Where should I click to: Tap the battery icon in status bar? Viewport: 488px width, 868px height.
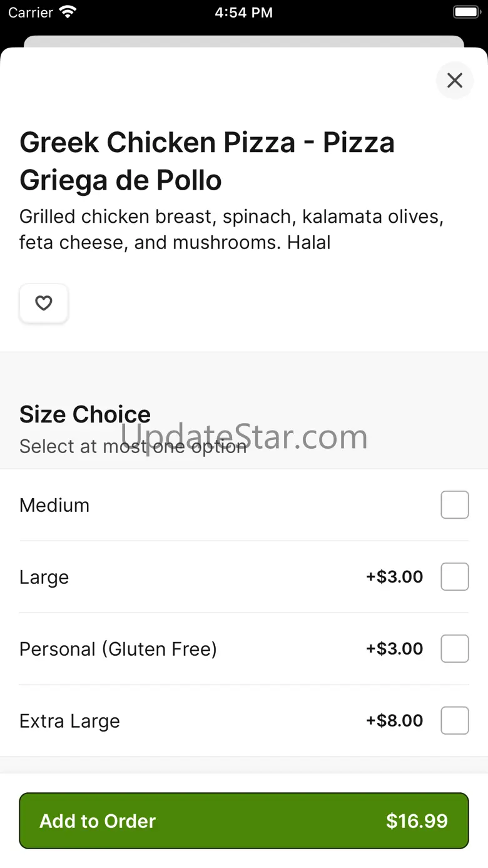pyautogui.click(x=465, y=12)
